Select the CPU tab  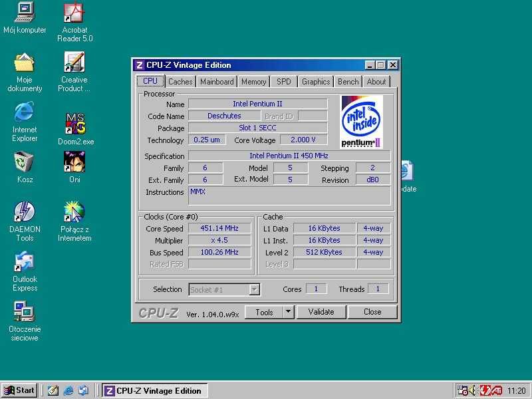tap(150, 80)
